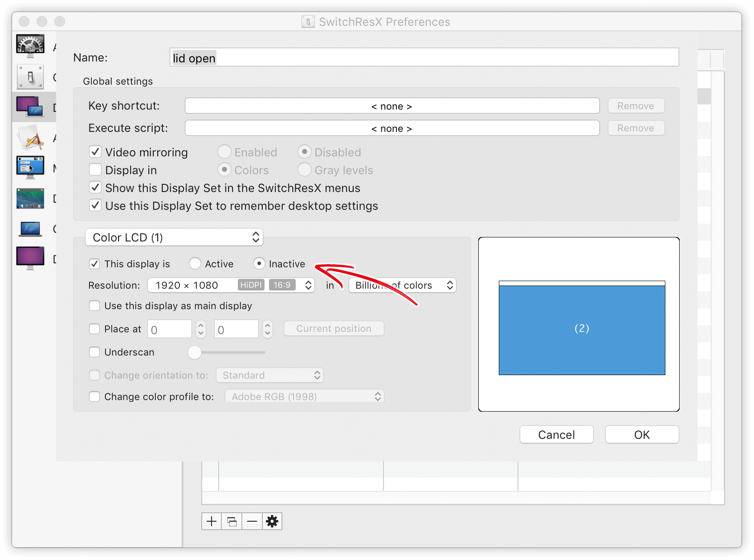Enable Change color profile to checkbox
The width and height of the screenshot is (754, 560).
tap(94, 396)
